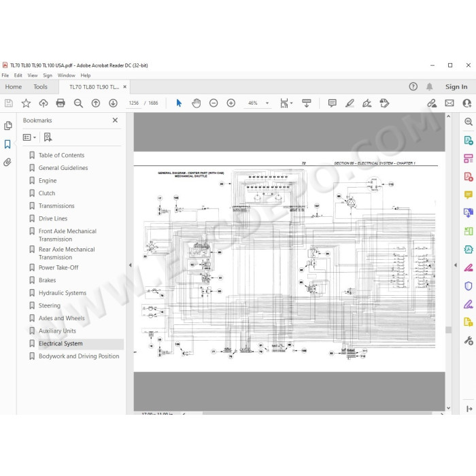Jump to Hydraulic Systems bookmark
The height and width of the screenshot is (476, 476).
pyautogui.click(x=63, y=293)
